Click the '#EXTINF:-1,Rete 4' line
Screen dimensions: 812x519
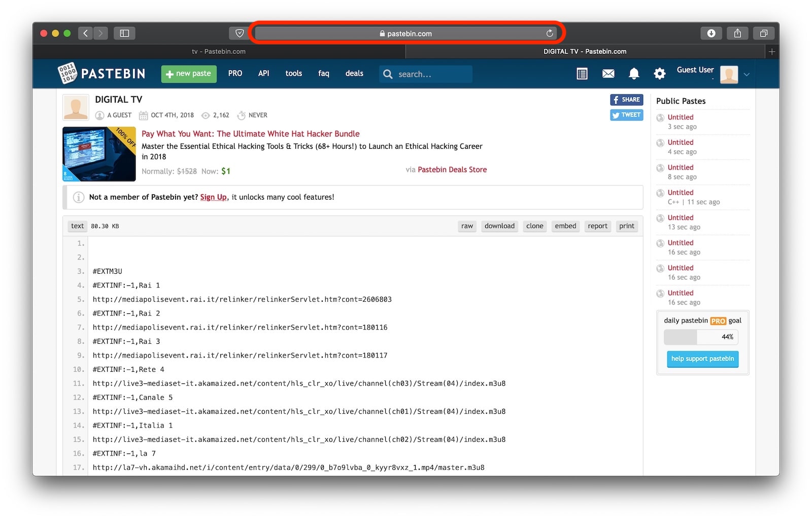[128, 370]
